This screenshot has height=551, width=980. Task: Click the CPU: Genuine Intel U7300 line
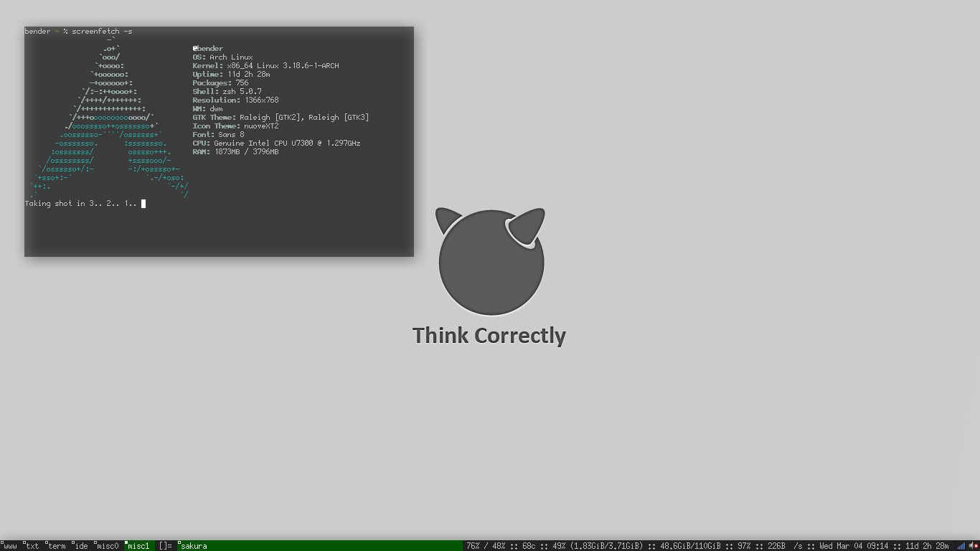(276, 143)
